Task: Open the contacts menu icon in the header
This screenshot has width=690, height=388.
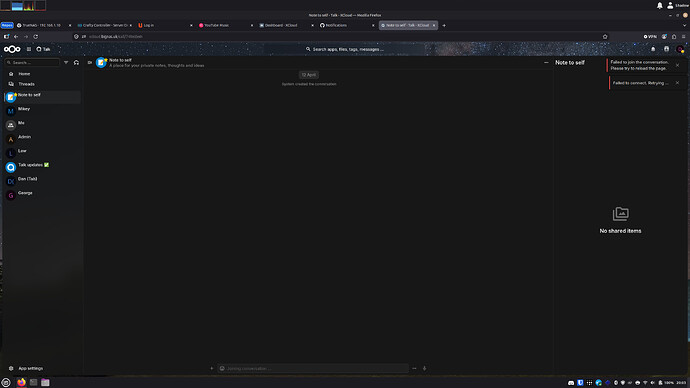Action: (x=667, y=49)
